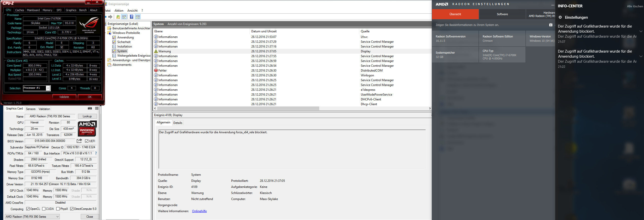Toggle the OpenCL checkbox
The image size is (644, 220).
(x=28, y=209)
